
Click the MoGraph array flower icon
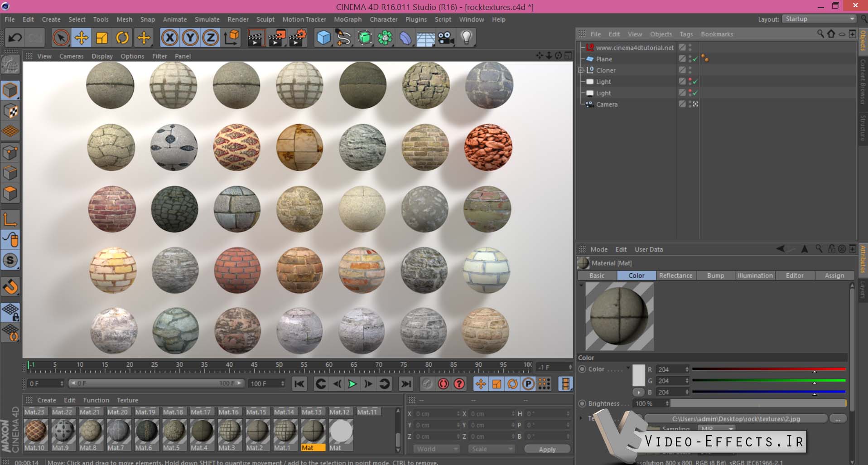[x=385, y=38]
